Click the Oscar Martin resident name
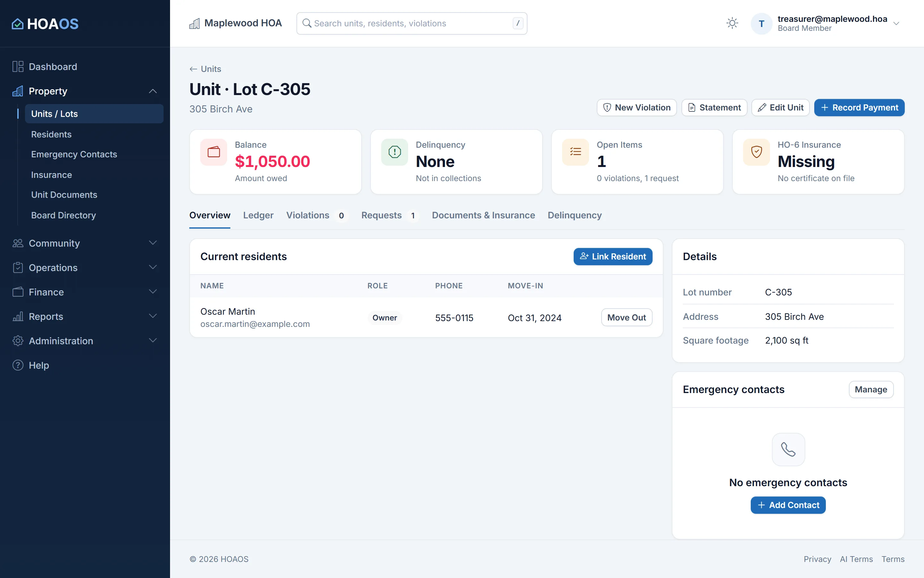 tap(227, 311)
